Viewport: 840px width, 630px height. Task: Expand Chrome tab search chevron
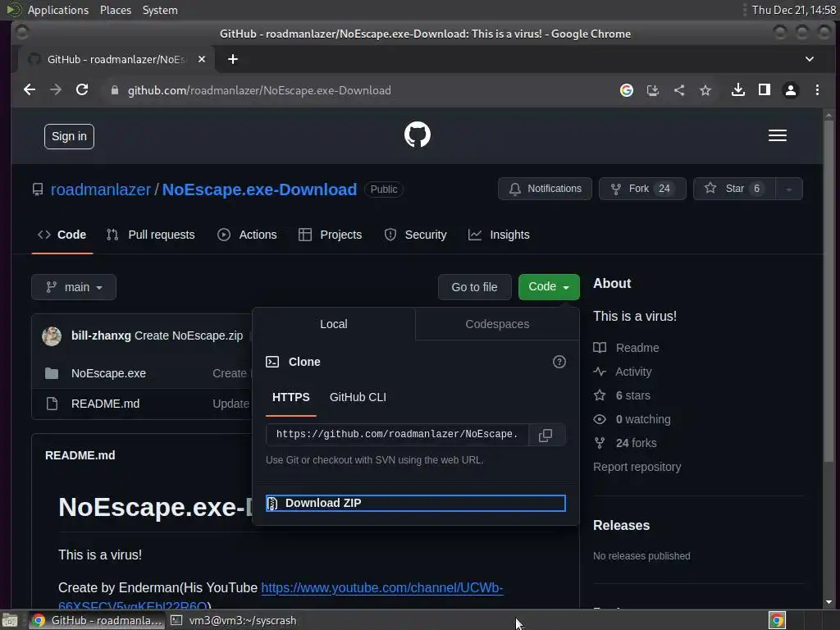click(810, 59)
